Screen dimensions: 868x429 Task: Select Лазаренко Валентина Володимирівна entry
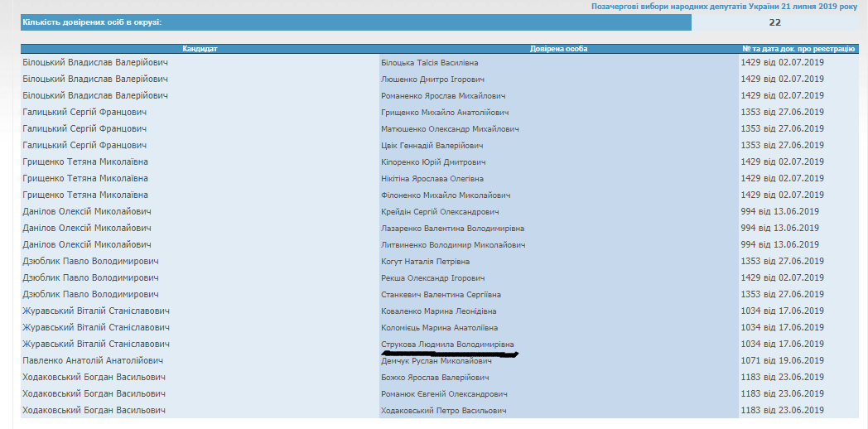coord(452,229)
